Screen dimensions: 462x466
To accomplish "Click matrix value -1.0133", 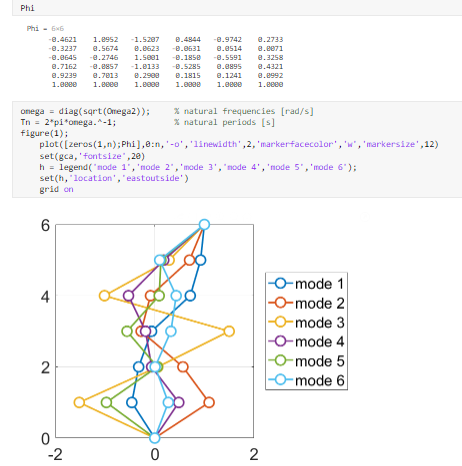I will point(145,66).
